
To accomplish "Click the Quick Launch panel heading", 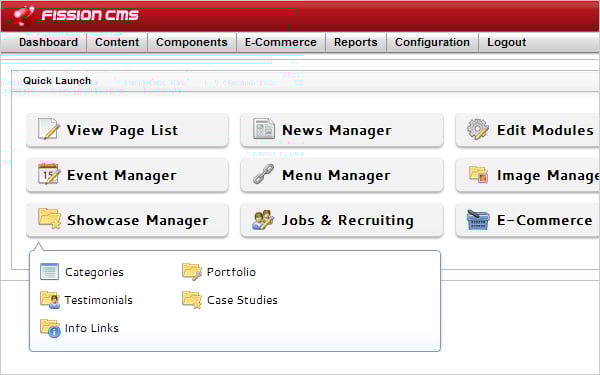I will pos(57,81).
